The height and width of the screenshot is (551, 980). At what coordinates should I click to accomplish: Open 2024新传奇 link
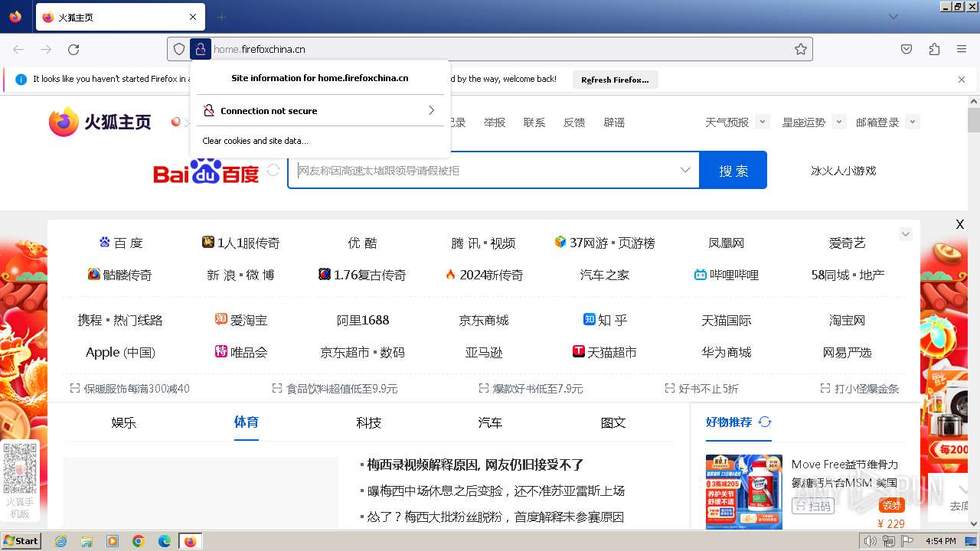483,275
